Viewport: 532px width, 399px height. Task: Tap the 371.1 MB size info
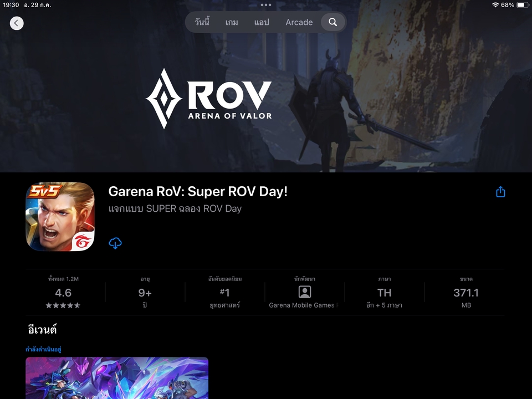coord(465,293)
